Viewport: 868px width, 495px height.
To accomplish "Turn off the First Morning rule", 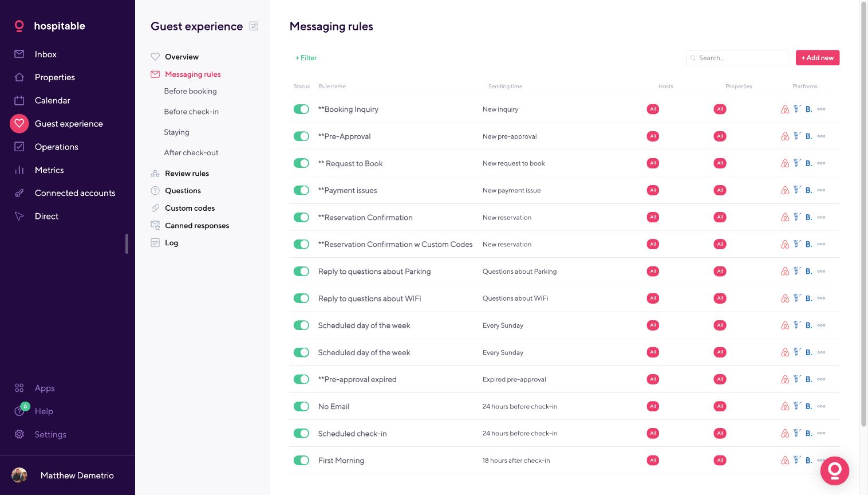I will pos(301,460).
